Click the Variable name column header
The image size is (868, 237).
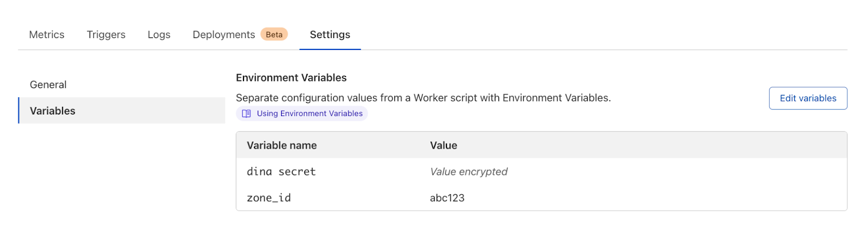click(282, 145)
